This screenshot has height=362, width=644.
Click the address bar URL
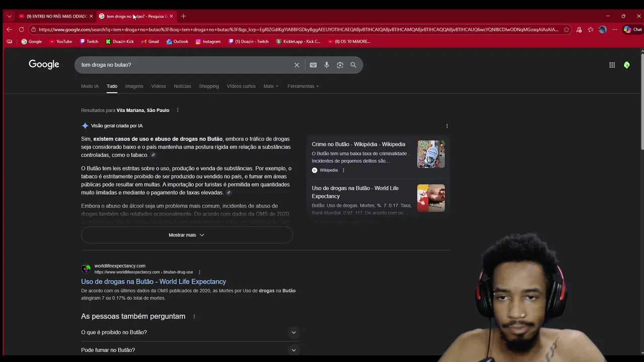pos(298,30)
